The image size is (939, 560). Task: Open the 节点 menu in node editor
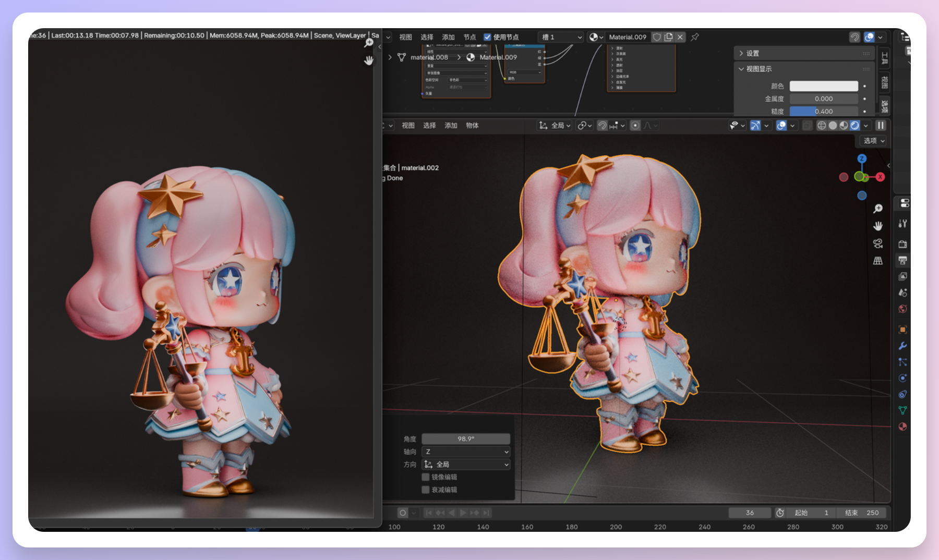pyautogui.click(x=469, y=37)
